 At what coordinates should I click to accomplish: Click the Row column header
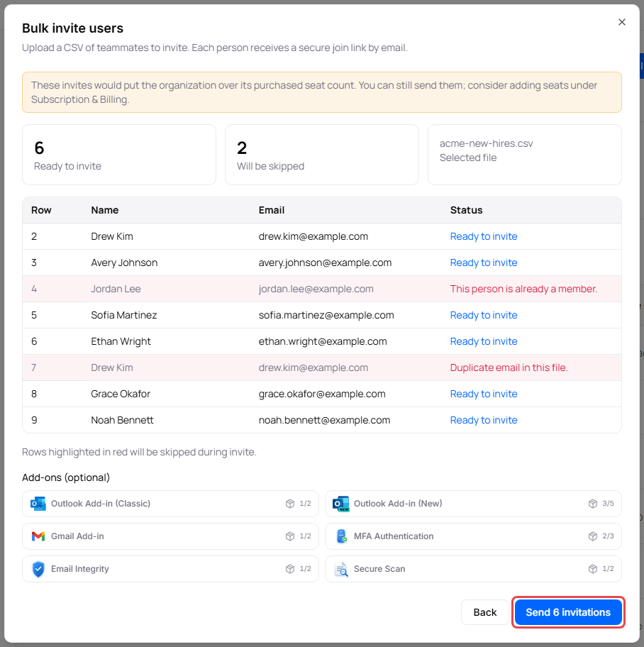(41, 211)
